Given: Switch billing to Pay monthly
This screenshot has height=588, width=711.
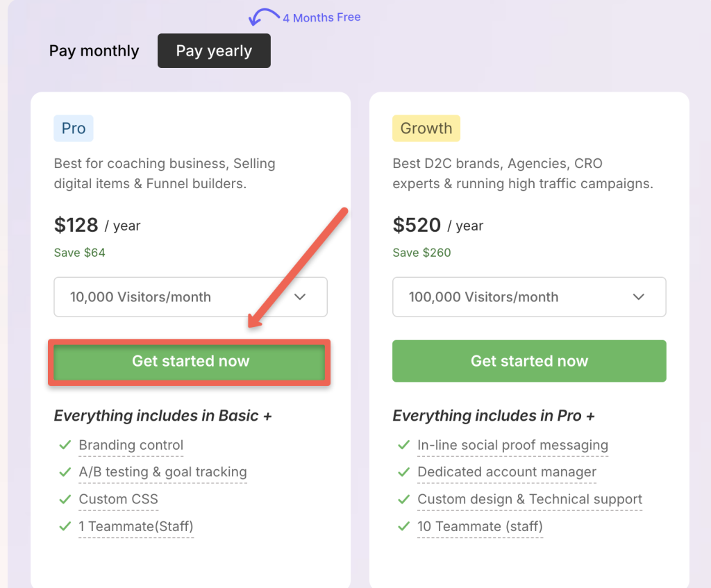Looking at the screenshot, I should 94,51.
